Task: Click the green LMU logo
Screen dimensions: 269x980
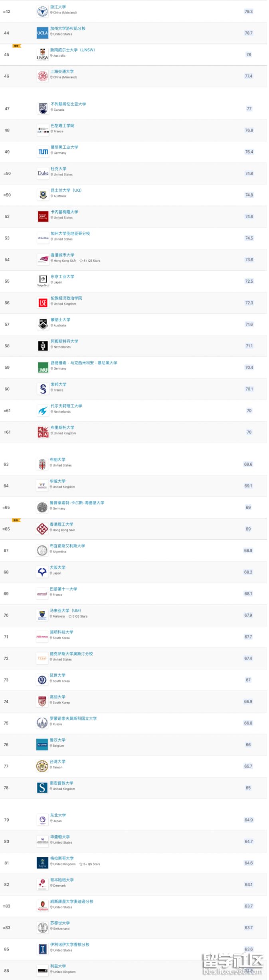Action: [43, 368]
